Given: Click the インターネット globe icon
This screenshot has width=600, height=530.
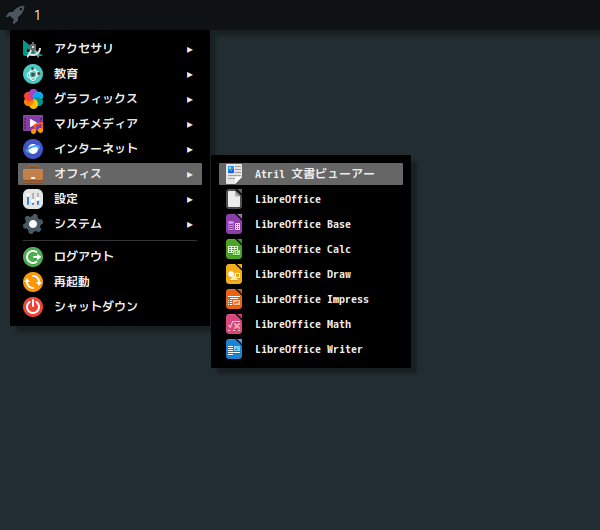Looking at the screenshot, I should point(33,149).
